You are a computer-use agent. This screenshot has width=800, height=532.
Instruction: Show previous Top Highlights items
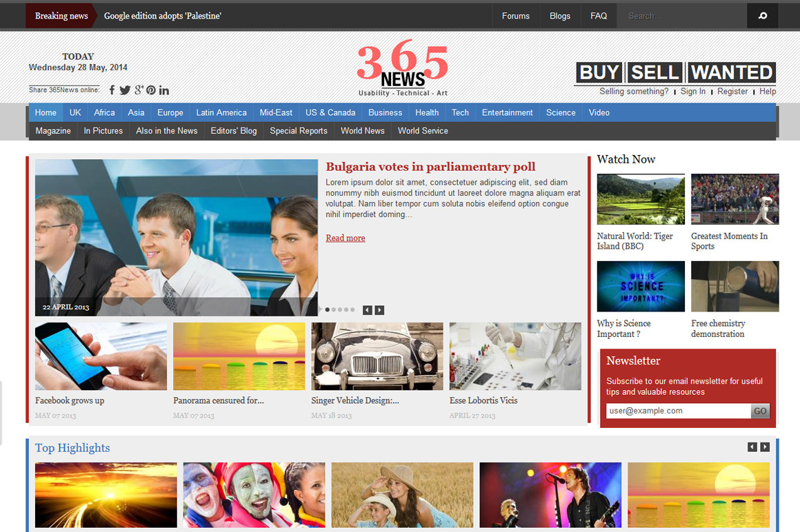[752, 447]
